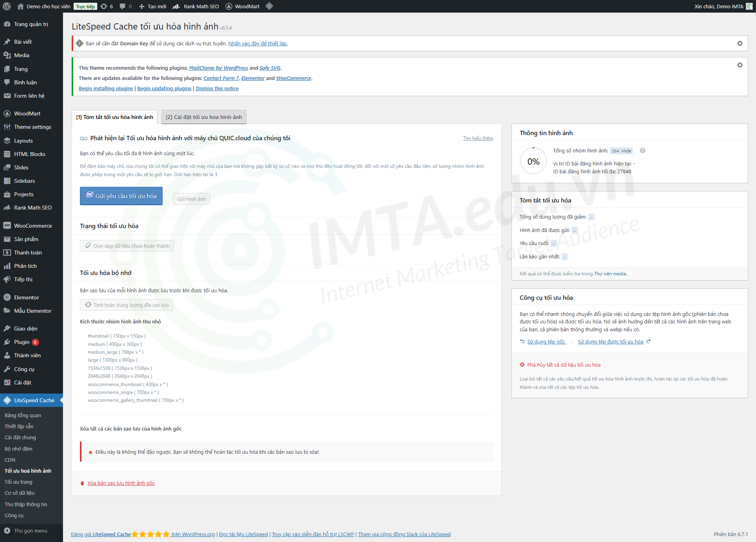756x542 pixels.
Task: Click Nhấn vào đây để thiết lập link
Action: (258, 43)
